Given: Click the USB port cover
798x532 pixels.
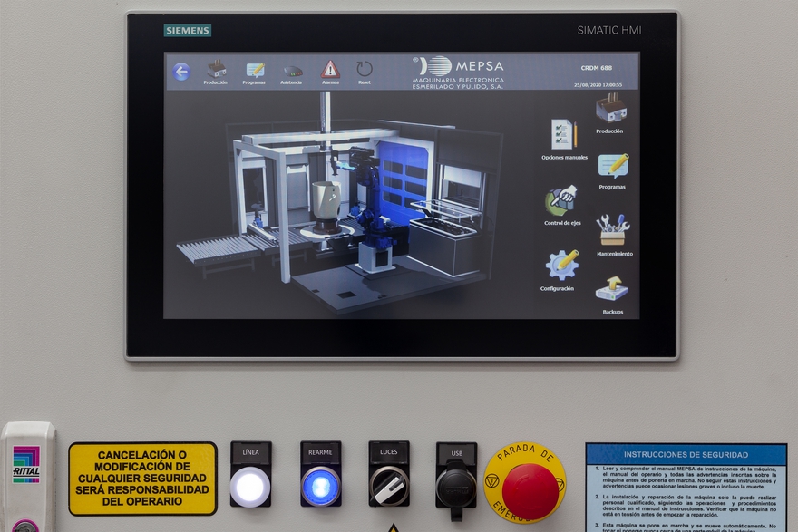Looking at the screenshot, I should point(455,486).
